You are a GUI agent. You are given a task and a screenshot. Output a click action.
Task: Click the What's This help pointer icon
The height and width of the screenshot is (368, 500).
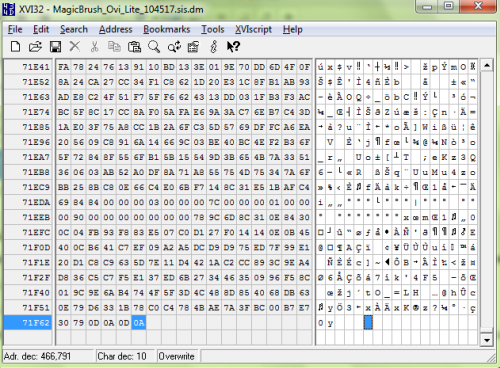coord(233,46)
